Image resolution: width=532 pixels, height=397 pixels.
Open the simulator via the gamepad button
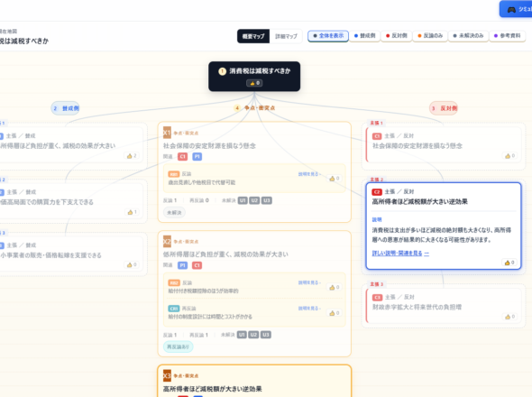coord(516,9)
